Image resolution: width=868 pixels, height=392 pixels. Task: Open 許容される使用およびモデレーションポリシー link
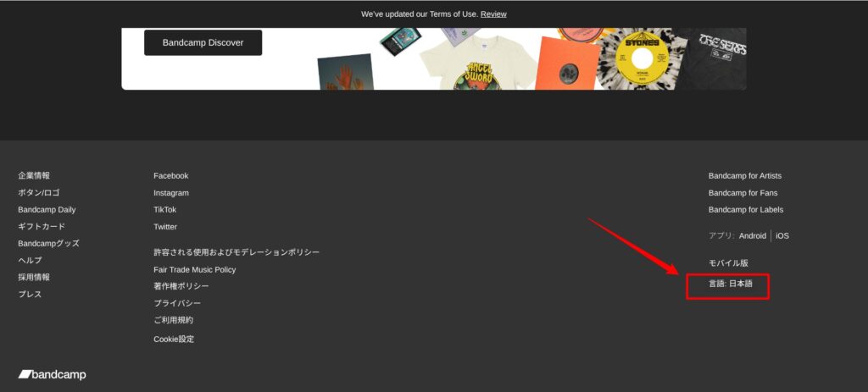(x=237, y=252)
